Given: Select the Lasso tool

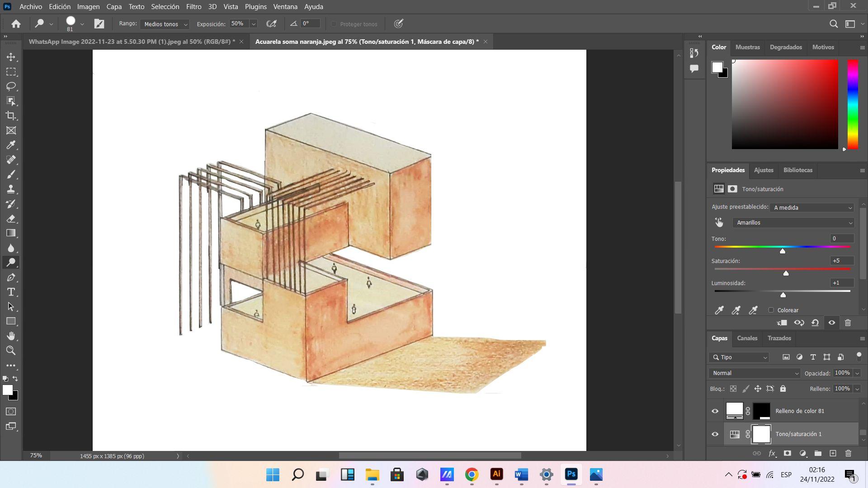Looking at the screenshot, I should tap(11, 86).
